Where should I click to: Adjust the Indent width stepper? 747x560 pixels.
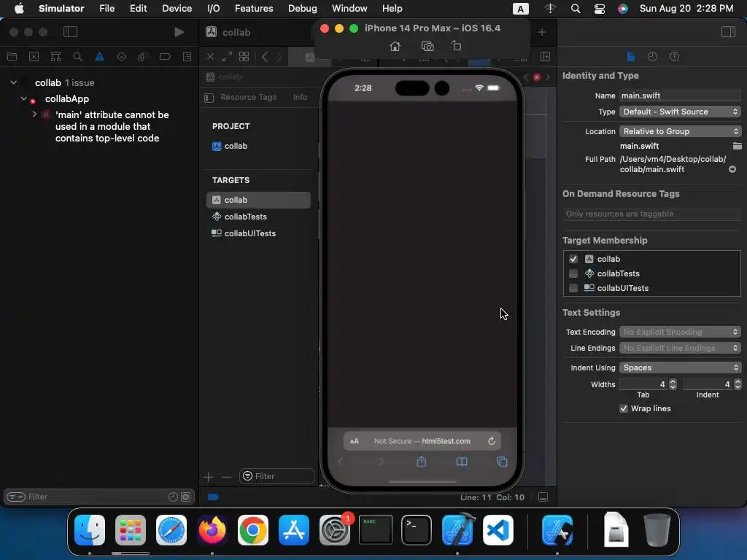pyautogui.click(x=738, y=384)
